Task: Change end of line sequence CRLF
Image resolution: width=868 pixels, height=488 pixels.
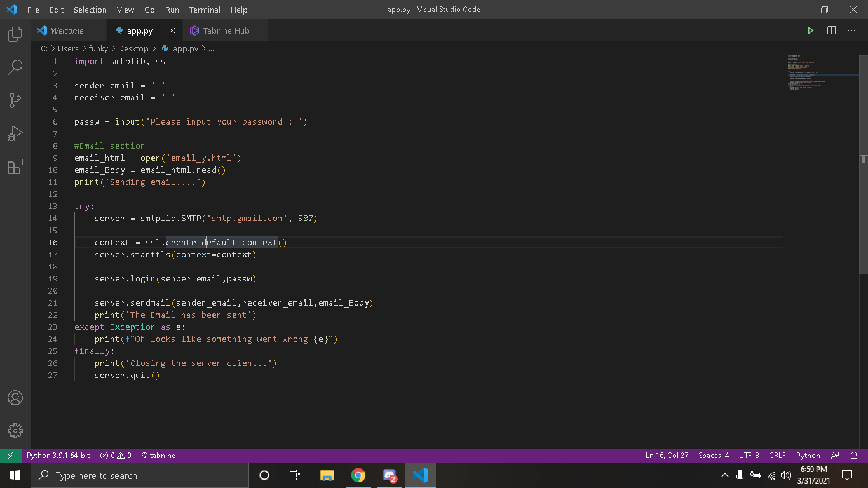Action: pos(777,456)
